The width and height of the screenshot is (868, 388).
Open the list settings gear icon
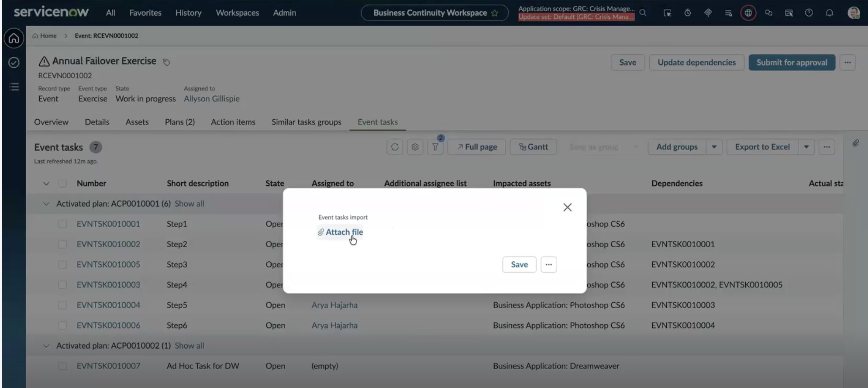click(x=415, y=147)
